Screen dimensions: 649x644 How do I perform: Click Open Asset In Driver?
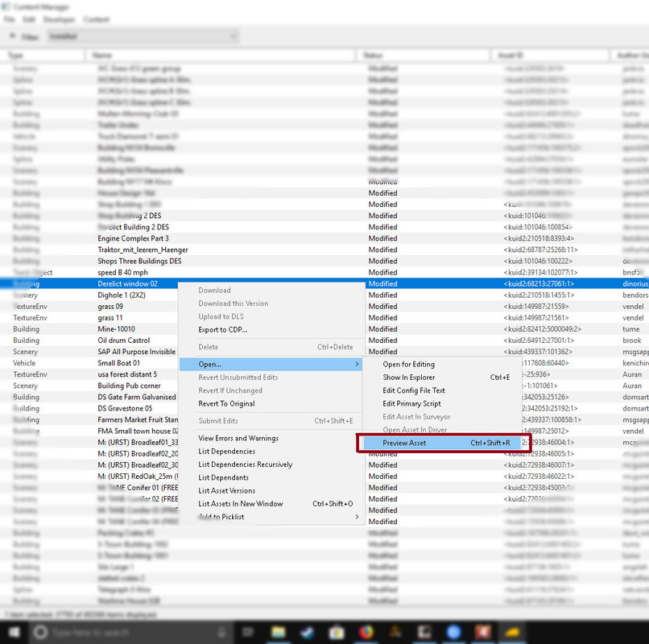tap(441, 430)
